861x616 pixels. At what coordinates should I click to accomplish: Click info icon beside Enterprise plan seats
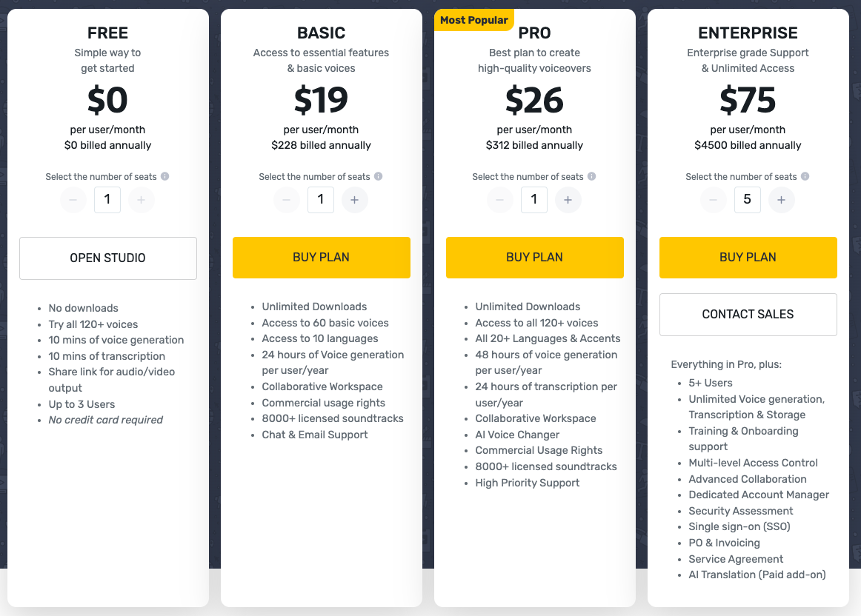pos(805,176)
